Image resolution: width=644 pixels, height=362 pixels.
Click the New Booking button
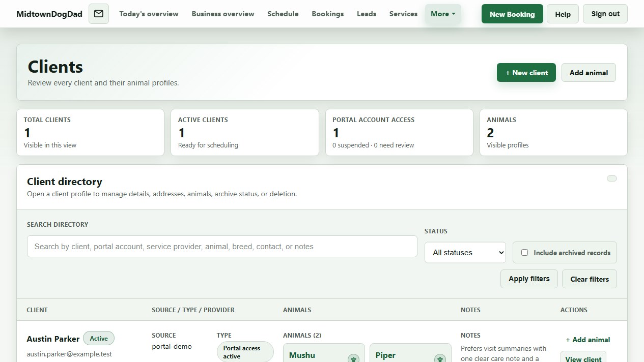click(512, 14)
